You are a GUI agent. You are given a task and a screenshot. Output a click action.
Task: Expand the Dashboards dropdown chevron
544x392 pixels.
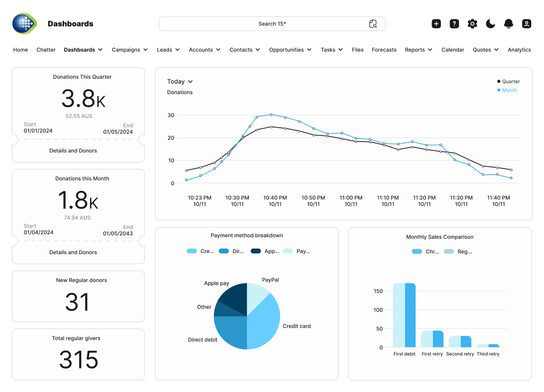101,50
